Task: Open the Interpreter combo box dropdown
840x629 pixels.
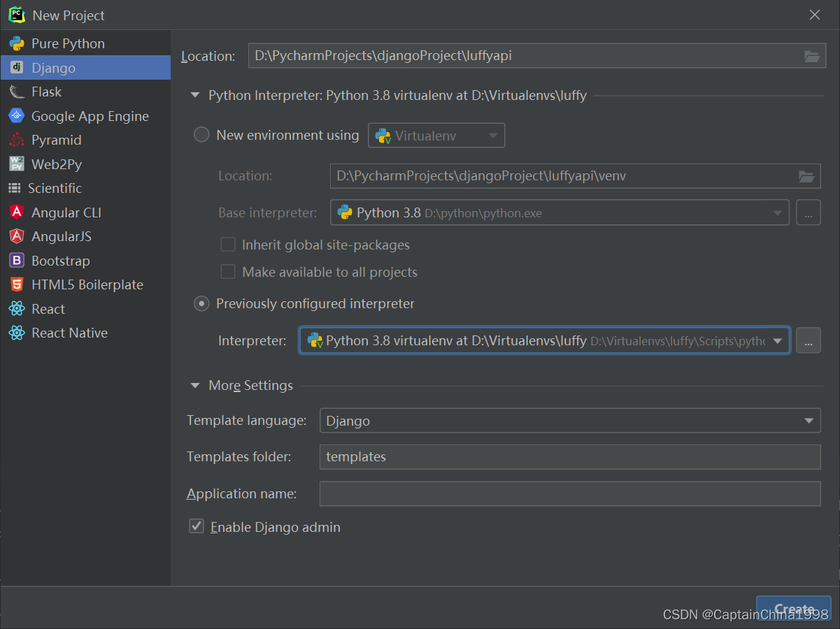Action: pyautogui.click(x=545, y=340)
